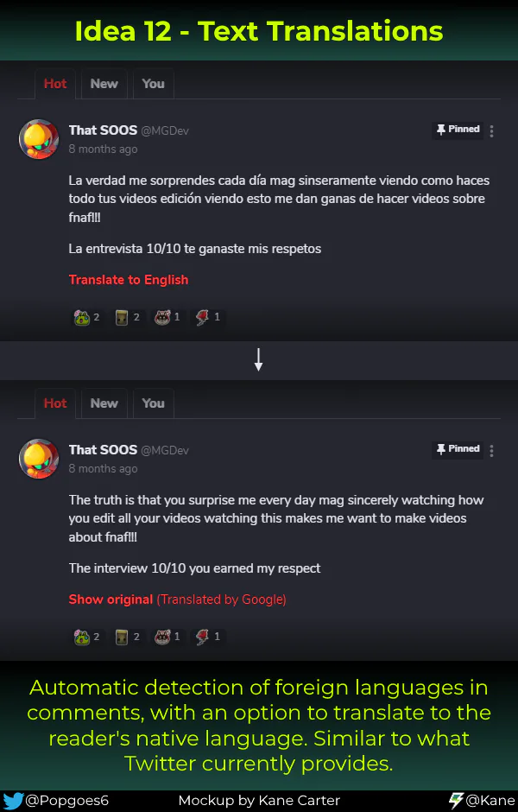
Task: Click Show original link
Action: [x=111, y=599]
